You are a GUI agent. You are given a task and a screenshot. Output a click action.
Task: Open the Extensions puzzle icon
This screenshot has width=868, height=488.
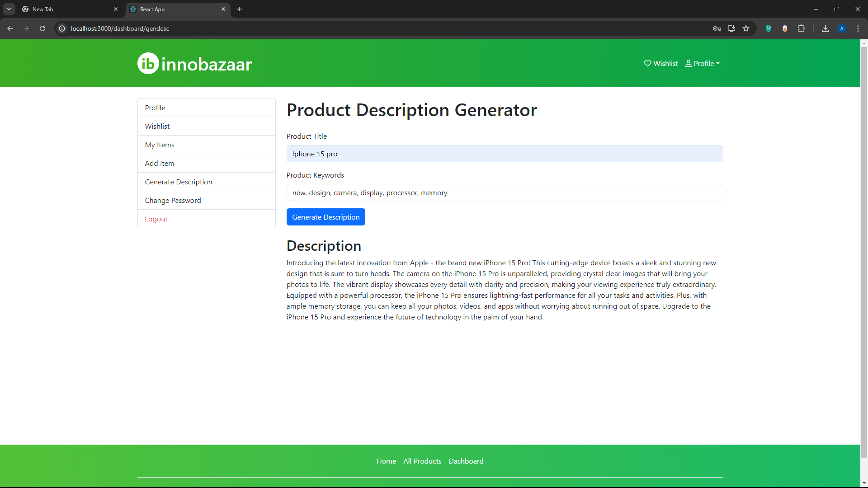click(x=801, y=28)
